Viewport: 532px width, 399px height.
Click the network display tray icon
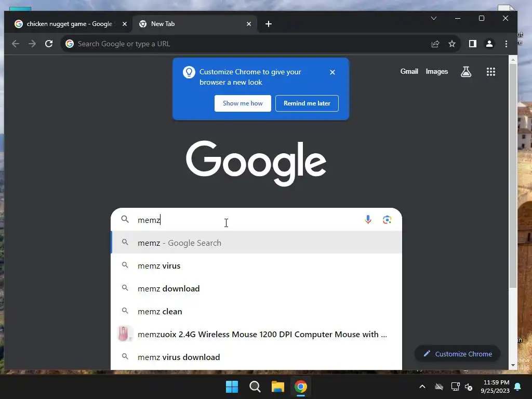455,387
